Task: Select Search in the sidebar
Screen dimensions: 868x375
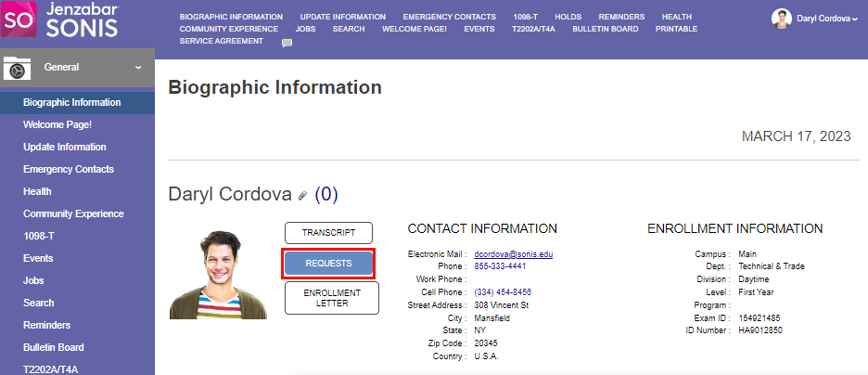Action: (x=39, y=303)
